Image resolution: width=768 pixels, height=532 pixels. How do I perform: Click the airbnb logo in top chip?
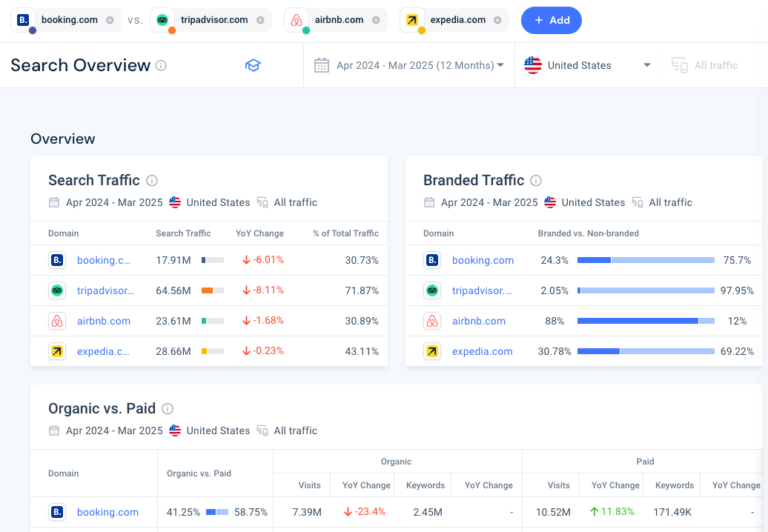coord(297,20)
